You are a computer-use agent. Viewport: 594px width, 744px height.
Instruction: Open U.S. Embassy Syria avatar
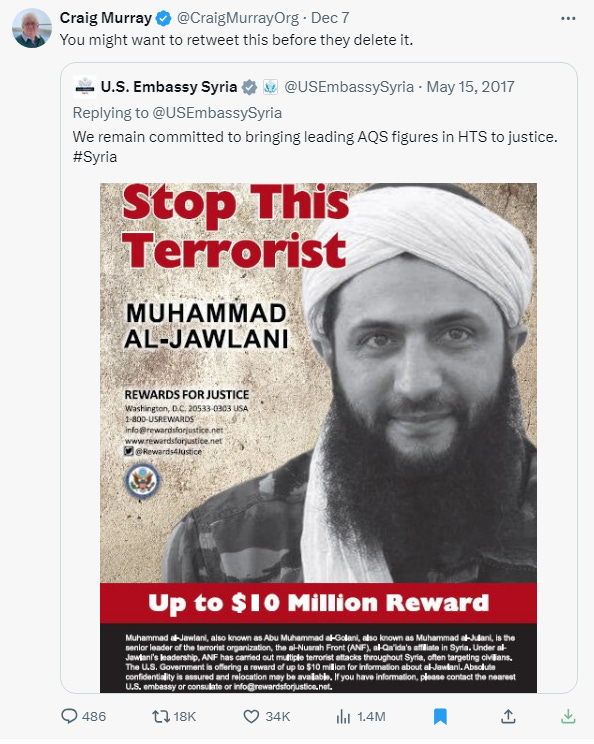coord(85,87)
